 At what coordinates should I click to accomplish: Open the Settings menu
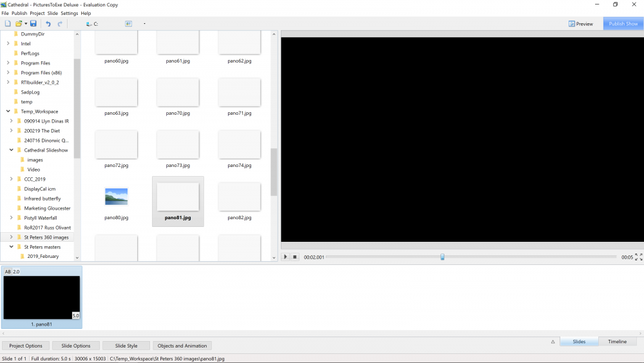coord(69,13)
